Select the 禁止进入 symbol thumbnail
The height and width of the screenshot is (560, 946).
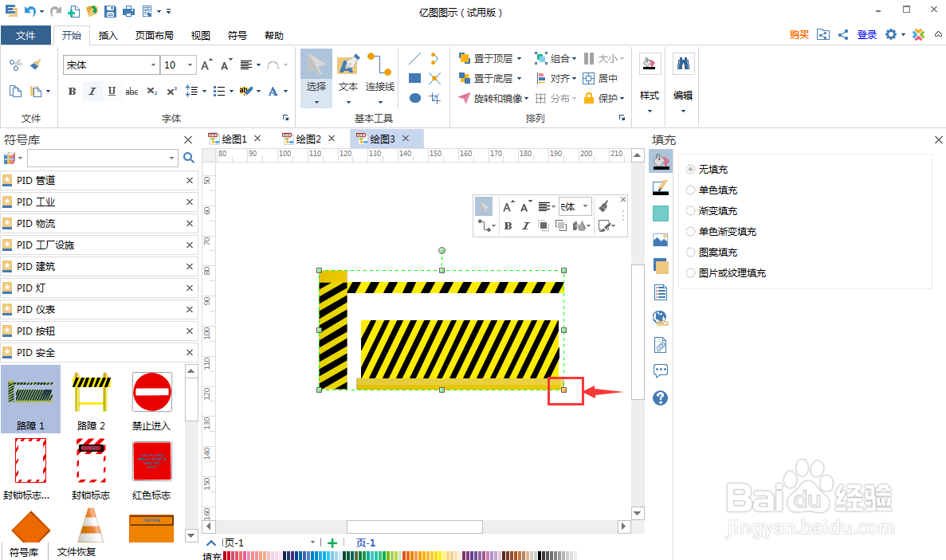click(x=151, y=400)
